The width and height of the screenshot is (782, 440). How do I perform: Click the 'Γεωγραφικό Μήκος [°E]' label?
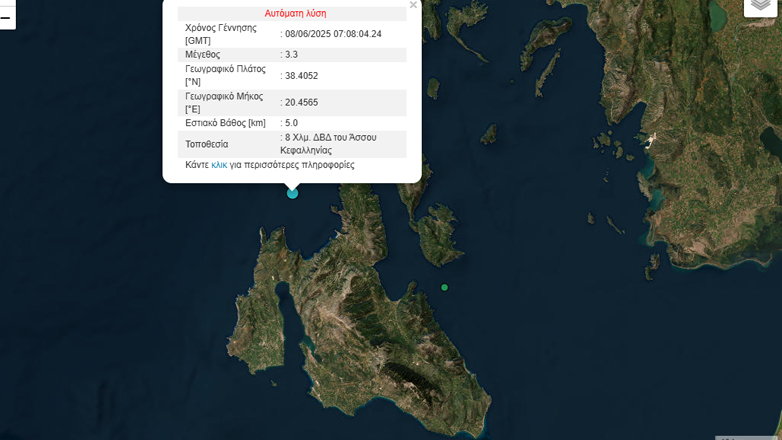tap(224, 102)
